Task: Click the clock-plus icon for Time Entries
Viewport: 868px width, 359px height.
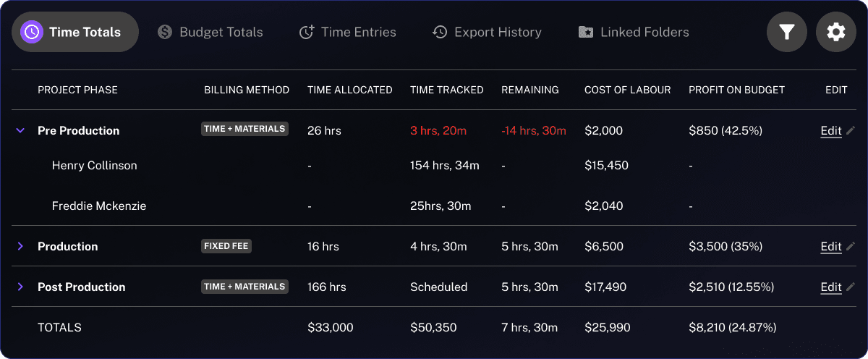Action: point(307,32)
